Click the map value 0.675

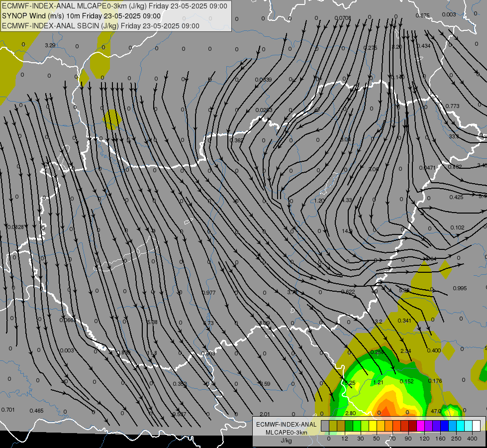(x=422, y=15)
